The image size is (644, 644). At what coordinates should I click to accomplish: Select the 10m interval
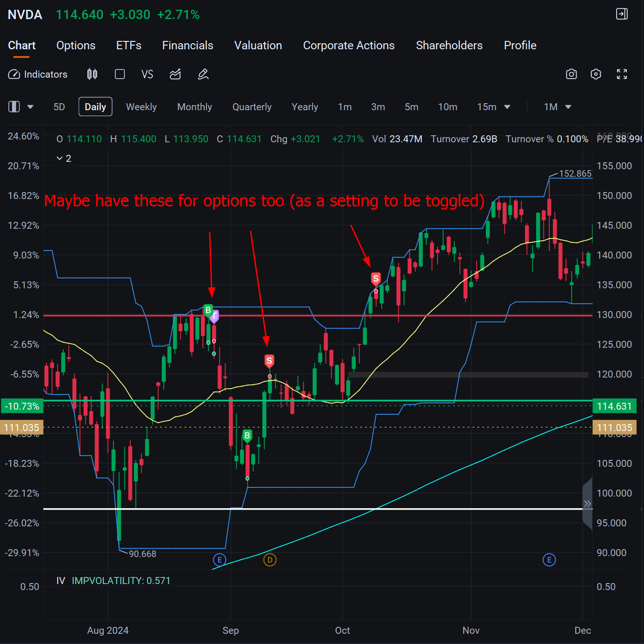(448, 107)
